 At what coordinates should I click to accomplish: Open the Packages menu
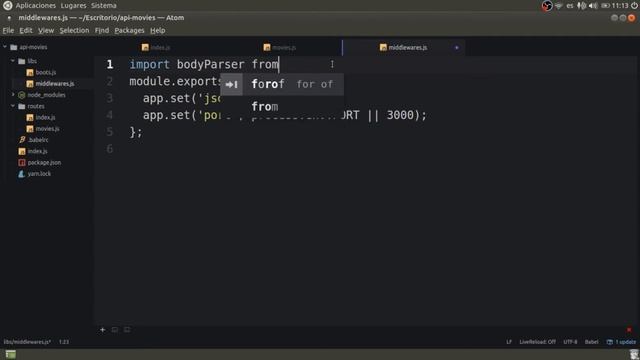pos(129,31)
